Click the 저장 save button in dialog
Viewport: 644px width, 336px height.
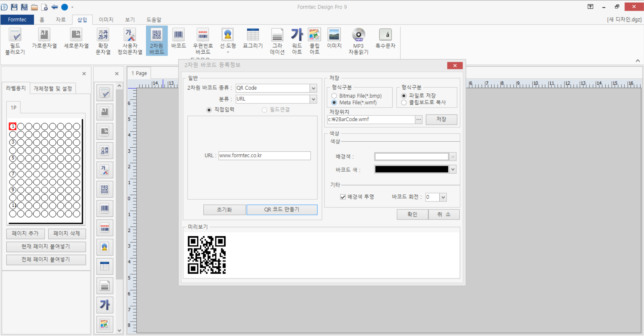[441, 119]
